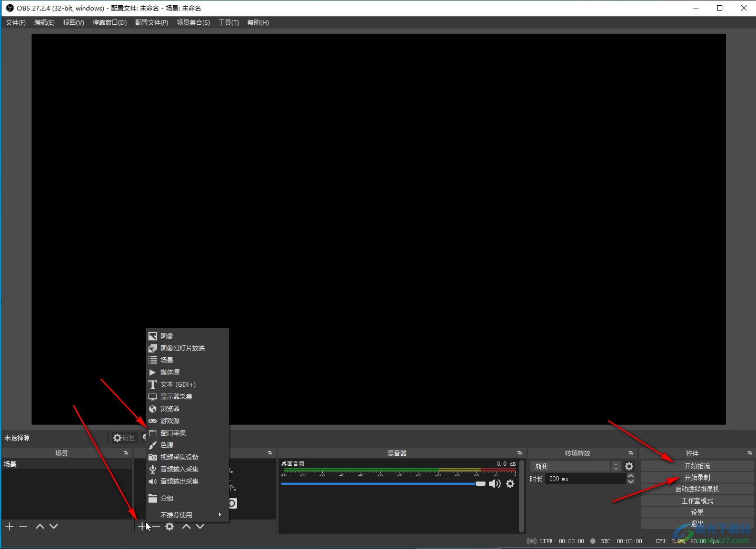Move source up arrow in sources toolbar
The image size is (756, 549).
coord(186,526)
